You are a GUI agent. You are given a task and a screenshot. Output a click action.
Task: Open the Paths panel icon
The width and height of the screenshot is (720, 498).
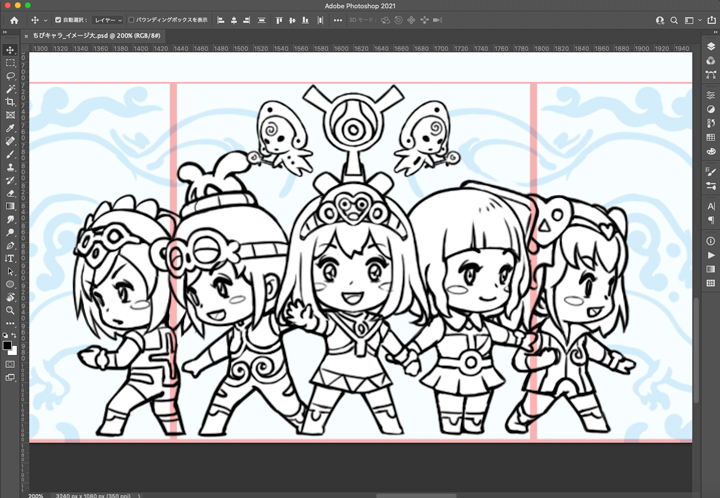[x=711, y=74]
